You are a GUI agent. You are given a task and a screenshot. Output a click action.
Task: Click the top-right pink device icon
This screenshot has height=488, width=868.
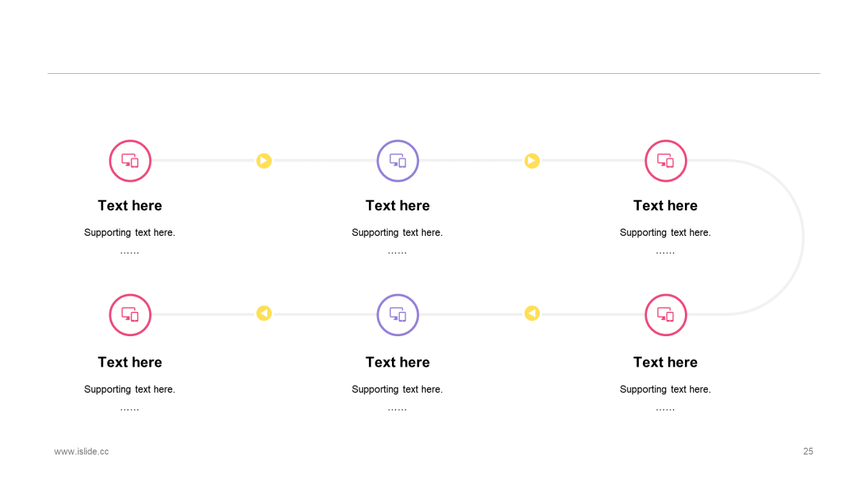tap(666, 161)
